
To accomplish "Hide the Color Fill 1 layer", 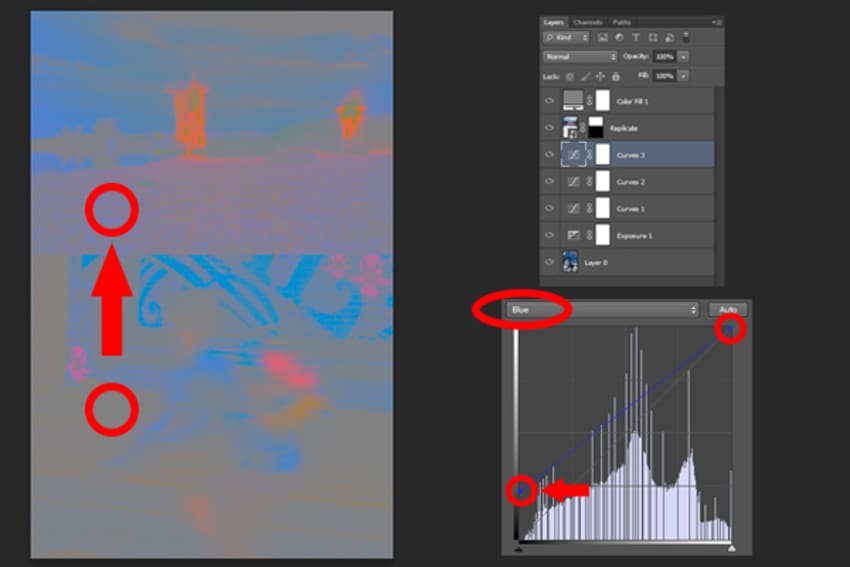I will 549,101.
